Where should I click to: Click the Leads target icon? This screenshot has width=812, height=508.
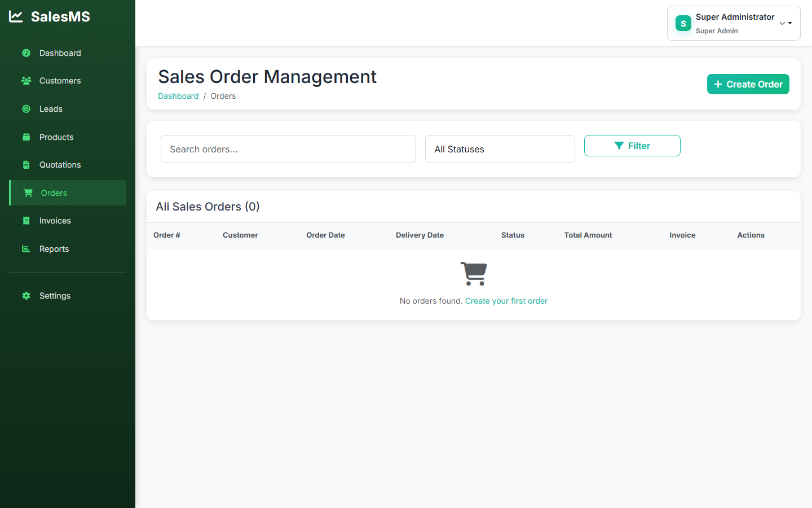click(x=26, y=109)
